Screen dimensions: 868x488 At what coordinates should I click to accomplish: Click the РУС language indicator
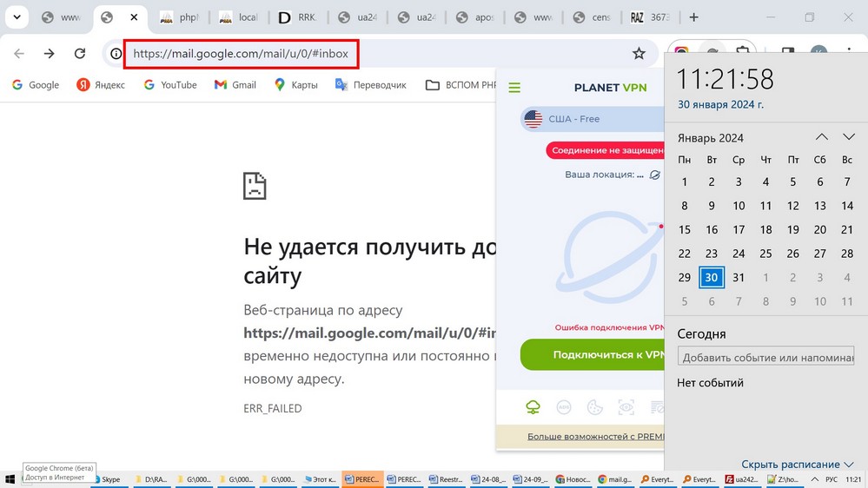832,479
